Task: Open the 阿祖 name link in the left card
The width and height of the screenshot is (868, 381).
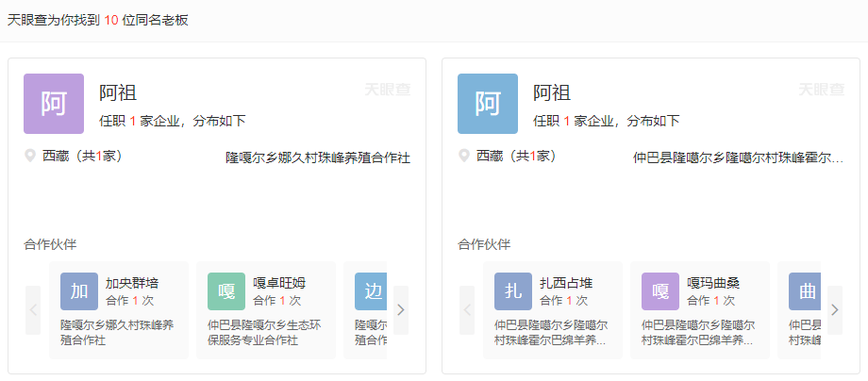Action: coord(118,93)
